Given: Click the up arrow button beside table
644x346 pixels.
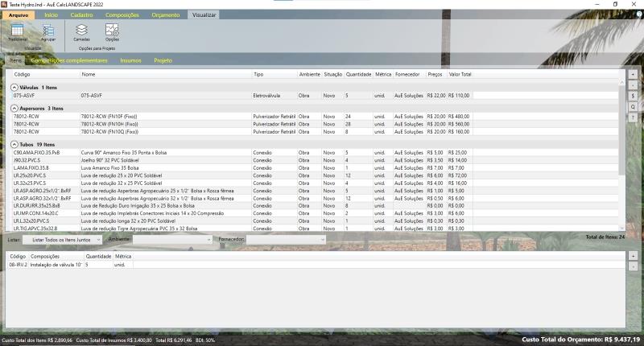Looking at the screenshot, I should pyautogui.click(x=633, y=117).
